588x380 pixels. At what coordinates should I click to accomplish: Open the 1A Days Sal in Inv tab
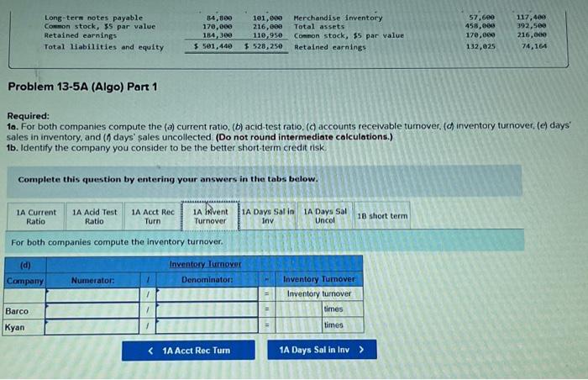point(268,216)
